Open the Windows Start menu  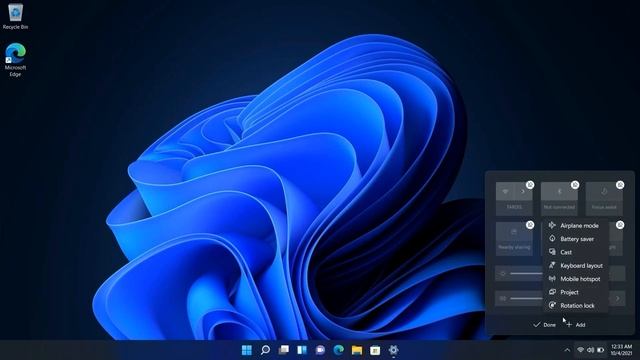(247, 350)
